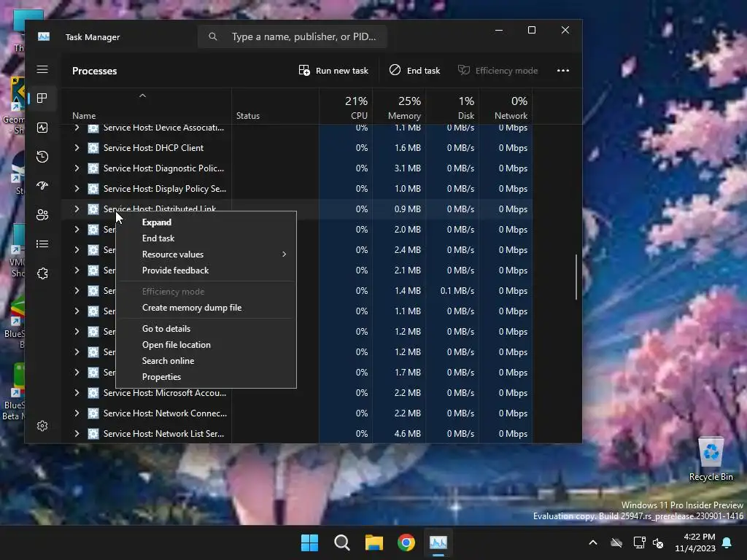Image resolution: width=747 pixels, height=560 pixels.
Task: Open the Performance sidebar icon
Action: 42,128
